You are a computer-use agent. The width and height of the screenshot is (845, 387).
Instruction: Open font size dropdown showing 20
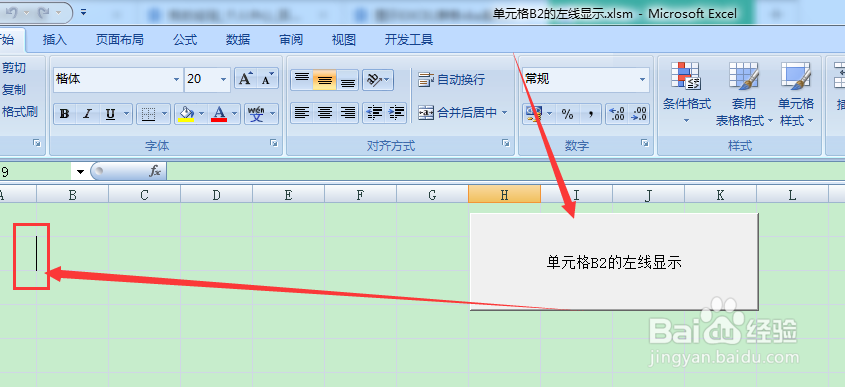pyautogui.click(x=224, y=80)
